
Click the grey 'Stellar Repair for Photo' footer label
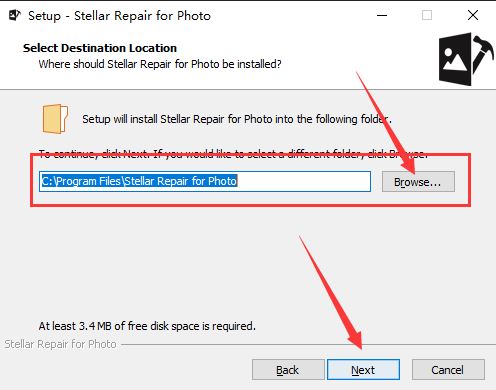point(60,344)
